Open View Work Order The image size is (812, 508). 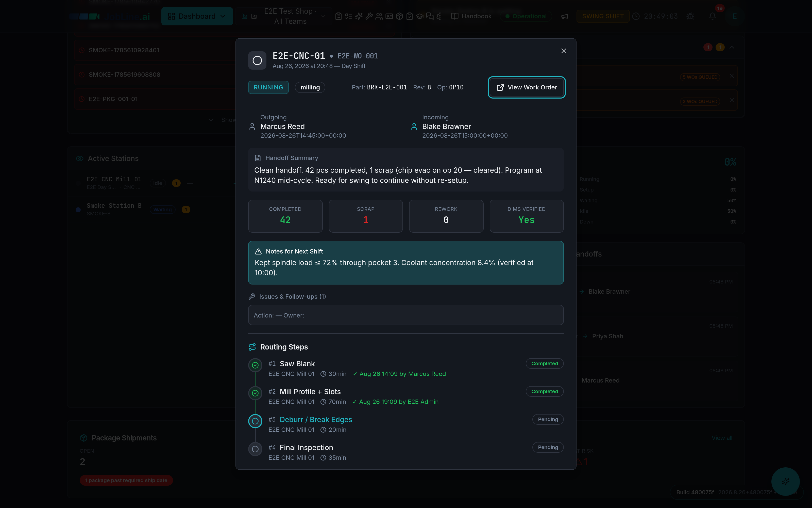[x=527, y=87]
